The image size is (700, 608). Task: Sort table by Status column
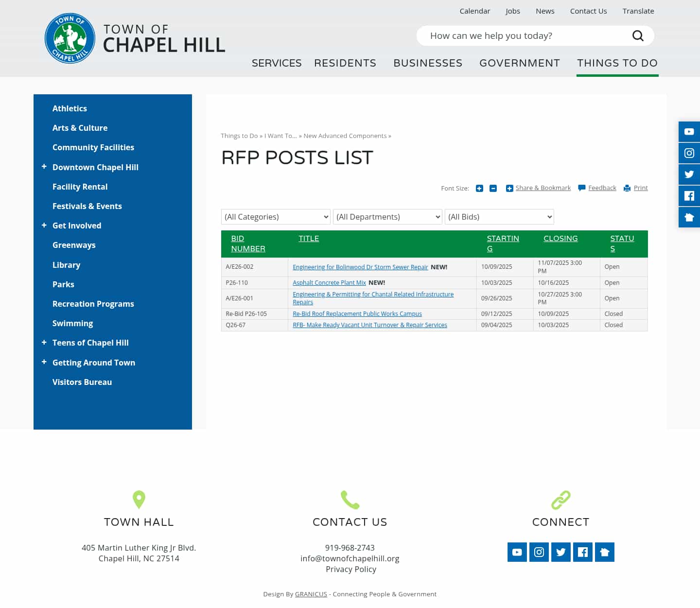(x=622, y=243)
